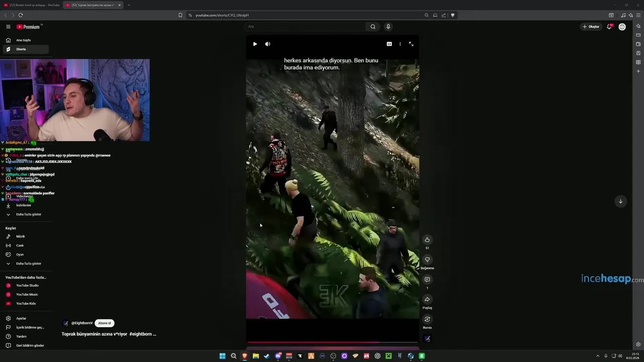
Task: Bookmark this page
Action: click(x=180, y=15)
